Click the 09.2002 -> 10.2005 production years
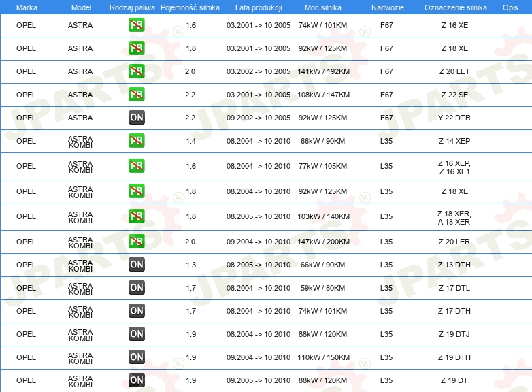Viewport: 532px width, 392px height. [x=259, y=118]
